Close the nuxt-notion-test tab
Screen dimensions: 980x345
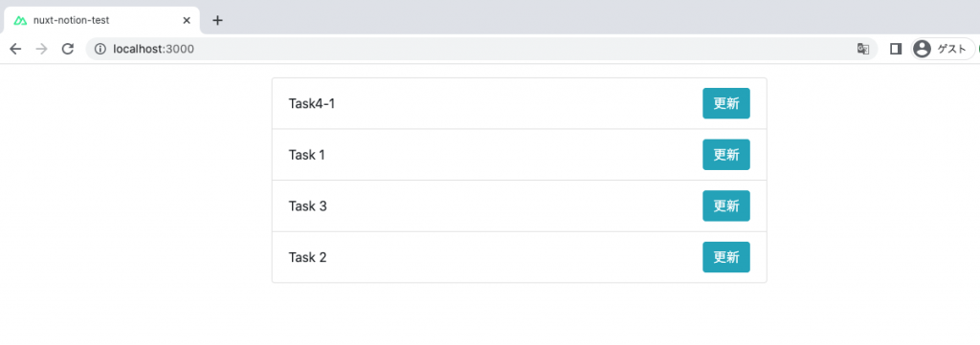point(187,20)
